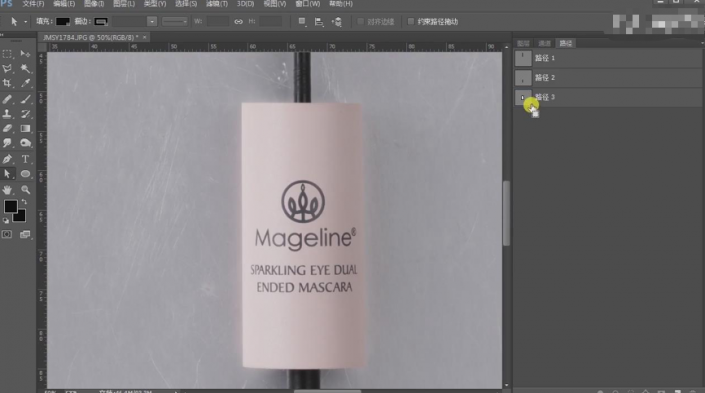
Task: Select the History Brush tool
Action: (x=25, y=114)
